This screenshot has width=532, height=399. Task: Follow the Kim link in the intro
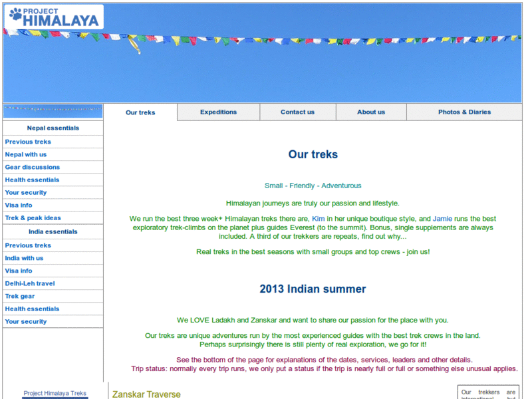[x=319, y=219]
